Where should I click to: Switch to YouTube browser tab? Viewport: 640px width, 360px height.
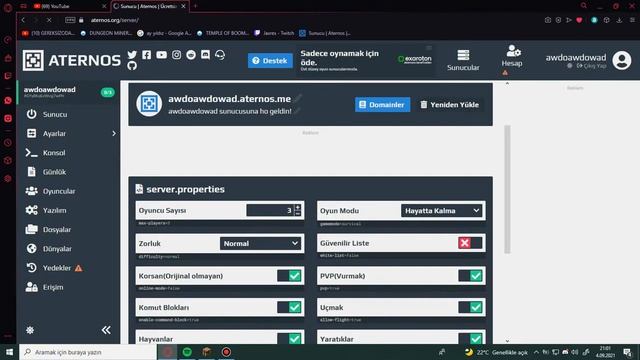pyautogui.click(x=69, y=6)
